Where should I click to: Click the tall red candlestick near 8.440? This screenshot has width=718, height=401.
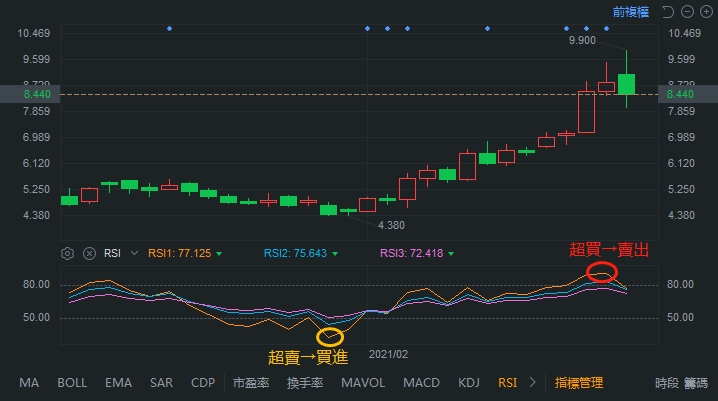(587, 112)
